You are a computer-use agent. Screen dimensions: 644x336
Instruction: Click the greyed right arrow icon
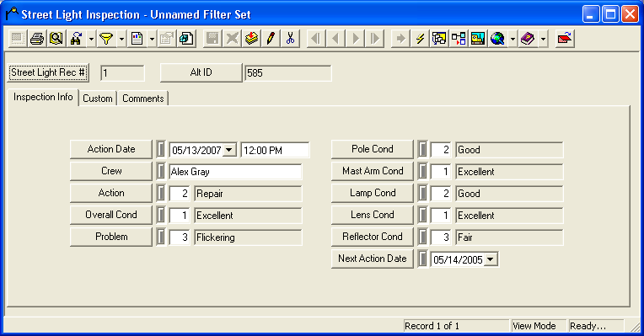(400, 39)
